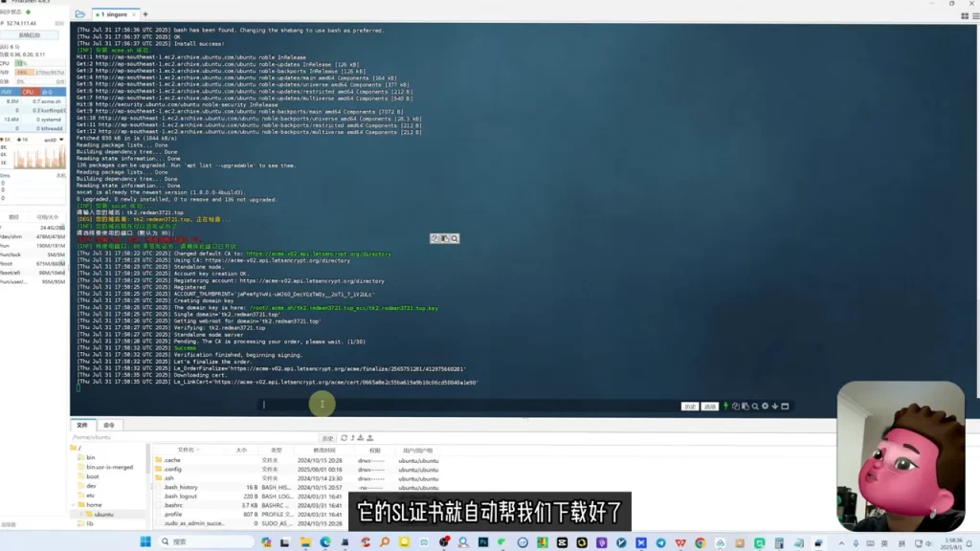Sort processes by CPU column header

click(28, 92)
